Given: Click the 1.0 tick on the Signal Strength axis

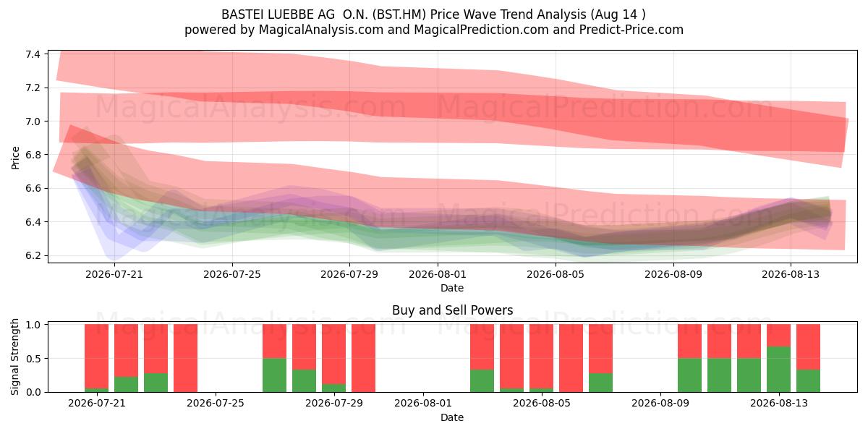Looking at the screenshot, I should tap(33, 325).
